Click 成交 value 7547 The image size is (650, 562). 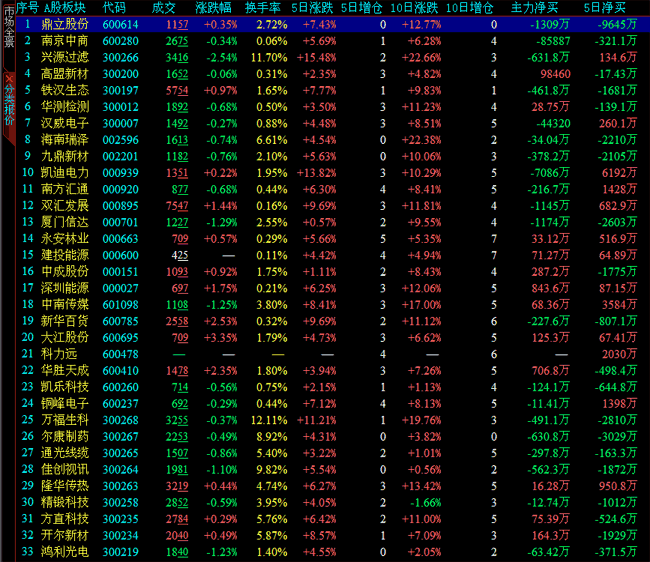[x=177, y=206]
